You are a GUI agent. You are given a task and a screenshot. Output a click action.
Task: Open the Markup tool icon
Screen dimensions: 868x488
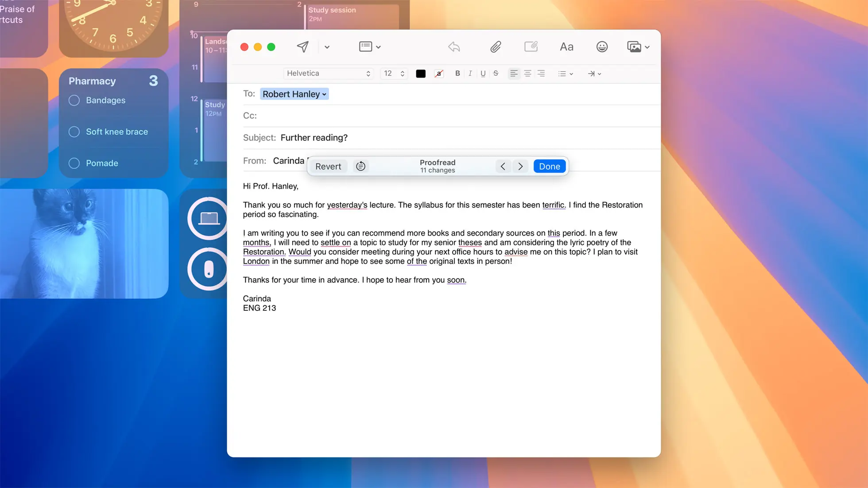(x=531, y=46)
